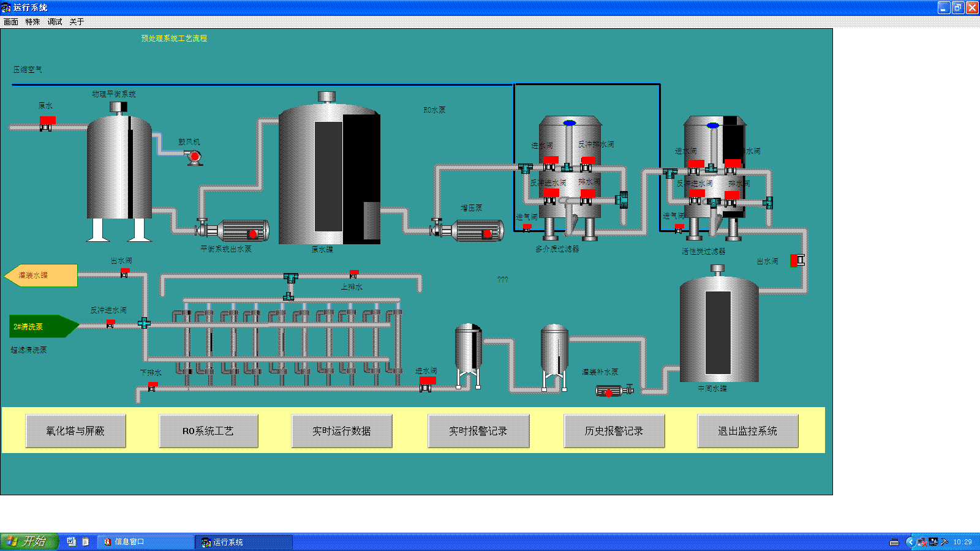The height and width of the screenshot is (551, 980).
Task: Click the 灌装补水泵 pump icon
Action: (x=612, y=391)
